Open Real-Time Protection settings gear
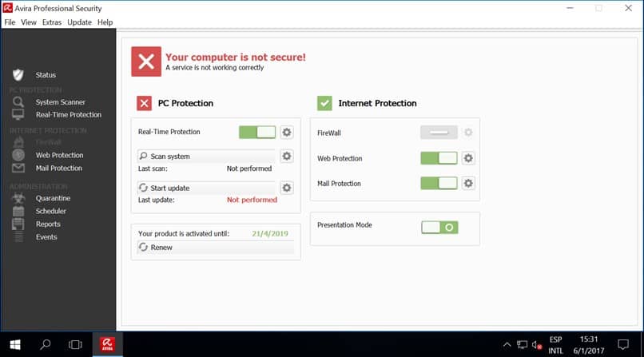This screenshot has width=644, height=357. click(287, 132)
